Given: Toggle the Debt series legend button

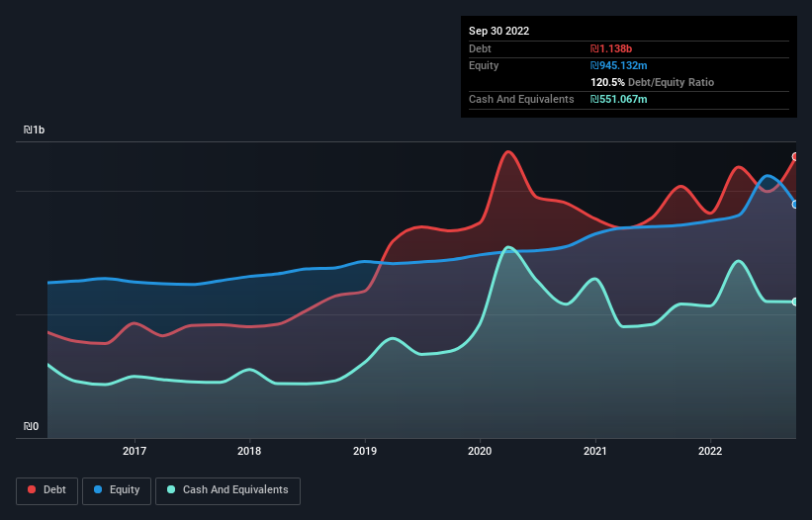Looking at the screenshot, I should click(46, 490).
